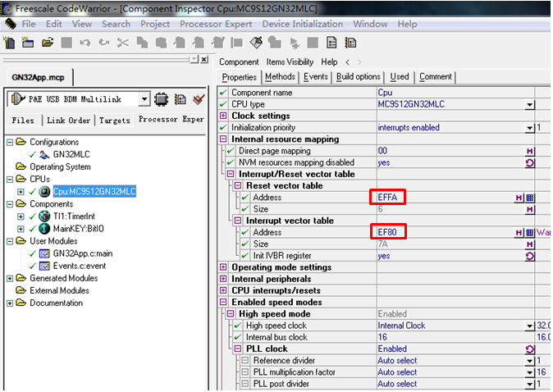Edit the Reset vector table Address EFFA
The width and height of the screenshot is (553, 392).
pyautogui.click(x=387, y=198)
